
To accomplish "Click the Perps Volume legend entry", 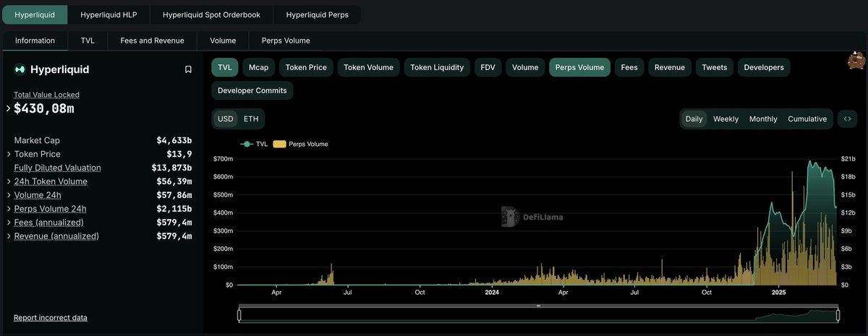I will (301, 144).
